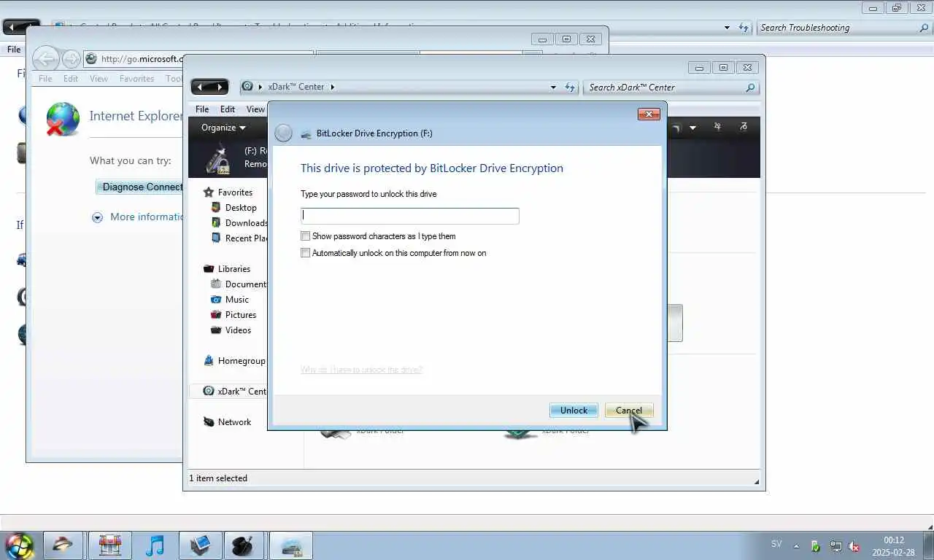Click the xDark Center forward arrow
This screenshot has width=934, height=560.
pos(219,87)
